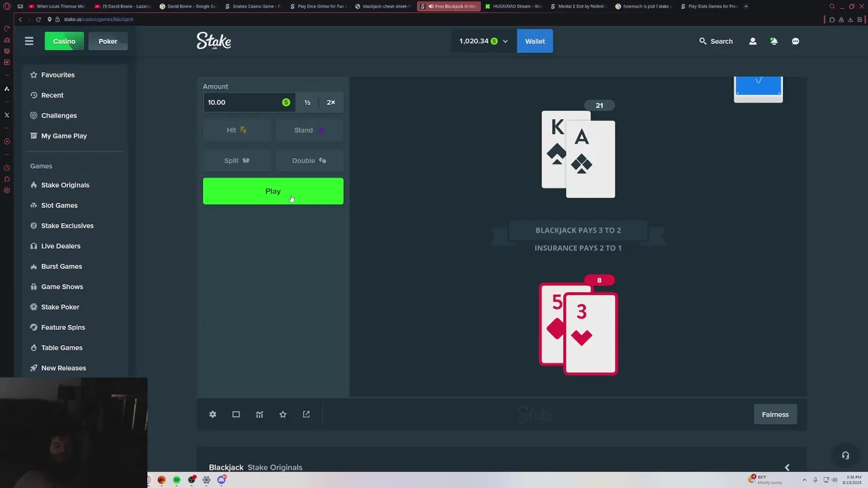Select Table Games category
868x488 pixels.
(x=75, y=348)
